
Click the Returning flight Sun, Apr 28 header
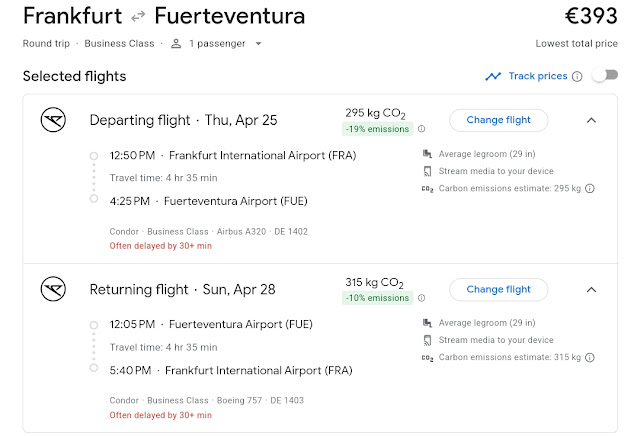[183, 290]
